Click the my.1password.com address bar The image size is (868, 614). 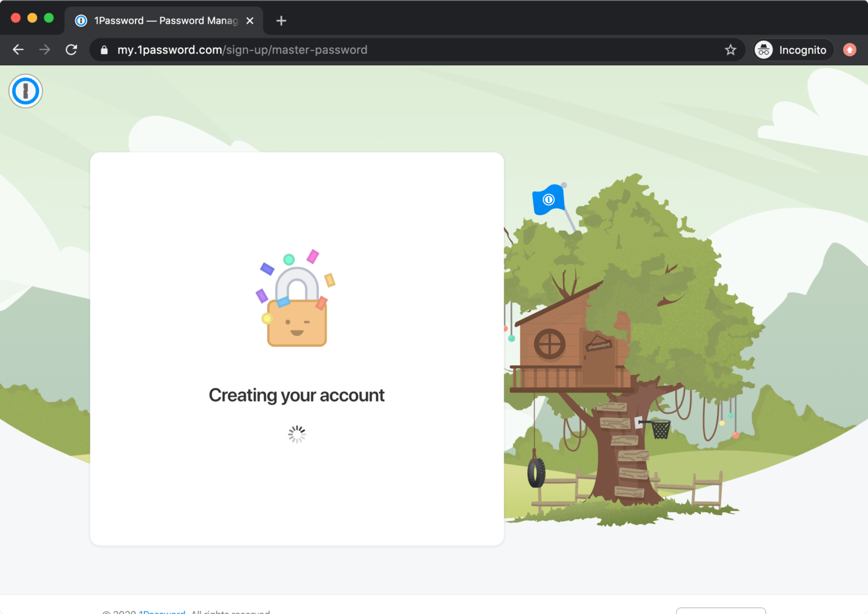pyautogui.click(x=405, y=50)
